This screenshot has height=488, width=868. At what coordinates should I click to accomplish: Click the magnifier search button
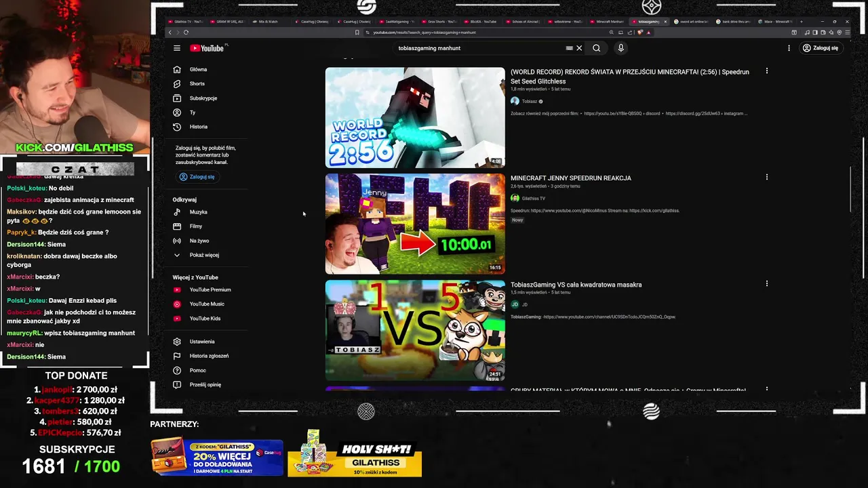597,48
